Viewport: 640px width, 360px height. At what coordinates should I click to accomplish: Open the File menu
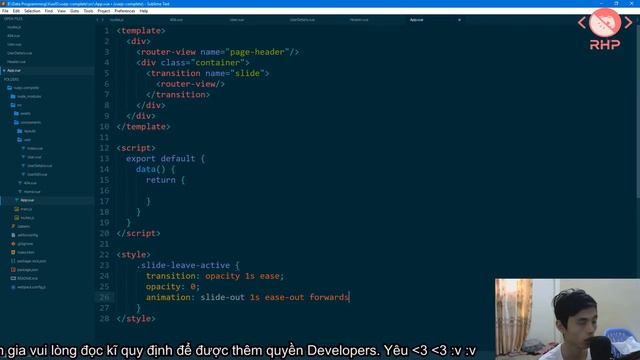pos(5,11)
